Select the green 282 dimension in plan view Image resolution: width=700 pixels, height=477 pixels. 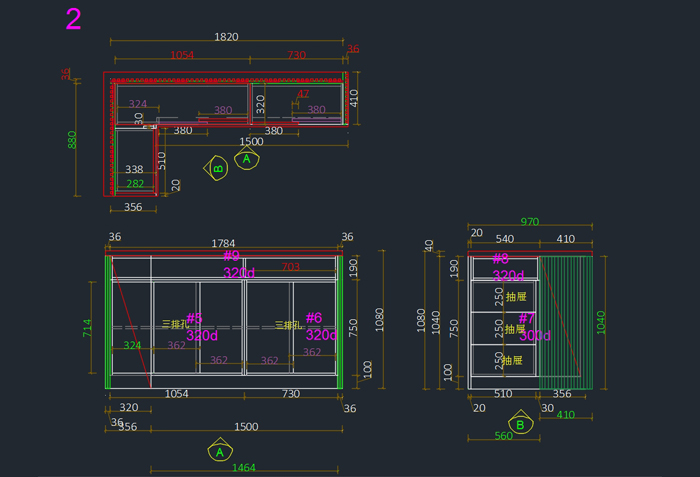[x=134, y=184]
